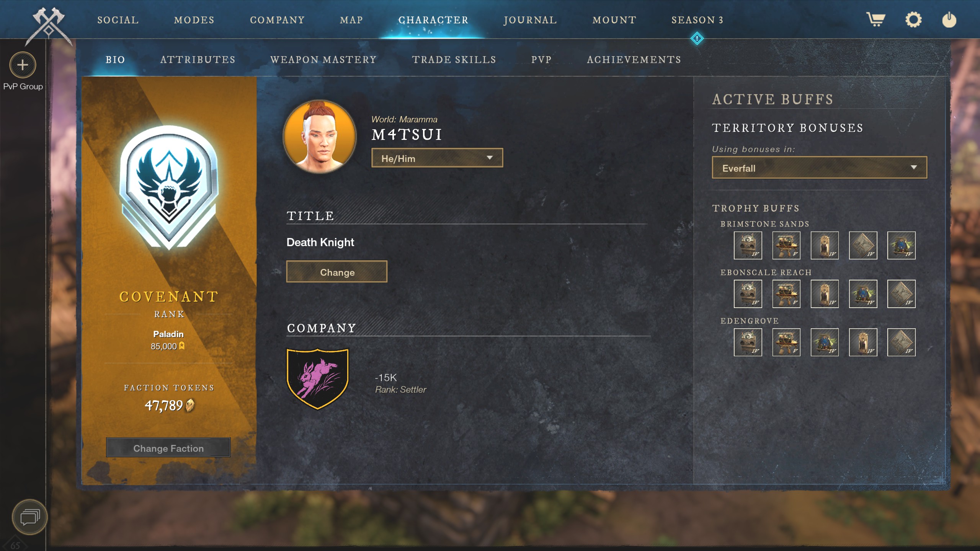The width and height of the screenshot is (980, 551).
Task: Switch to the Attributes tab
Action: [x=198, y=60]
